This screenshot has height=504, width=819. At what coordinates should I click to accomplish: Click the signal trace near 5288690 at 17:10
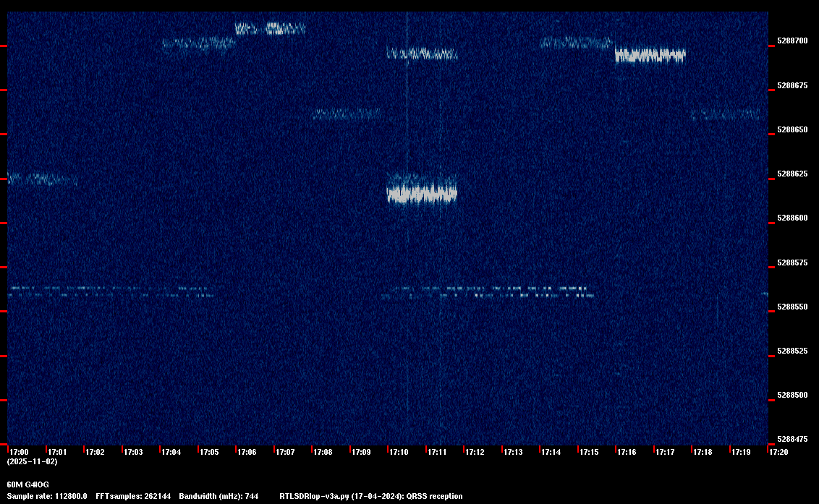pos(422,54)
